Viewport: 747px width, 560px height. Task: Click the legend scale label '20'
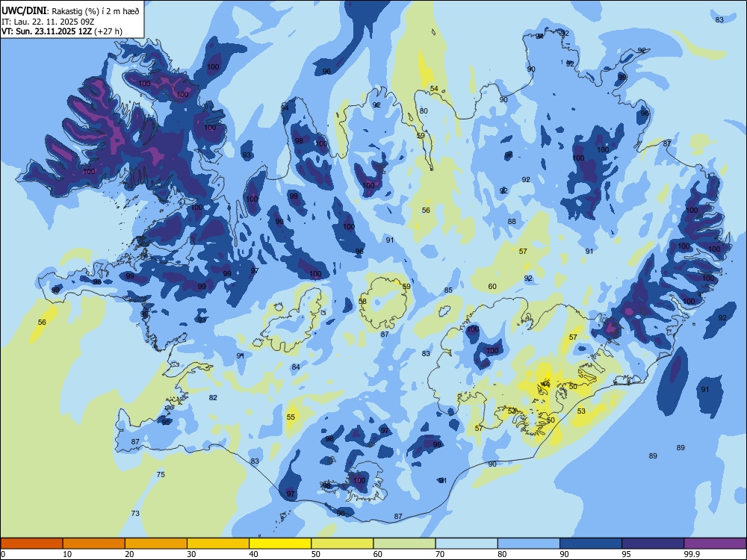coord(129,554)
